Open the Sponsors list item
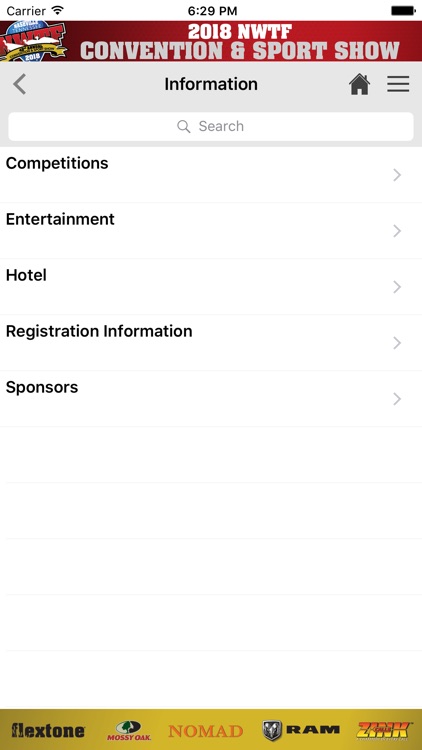 coord(211,399)
